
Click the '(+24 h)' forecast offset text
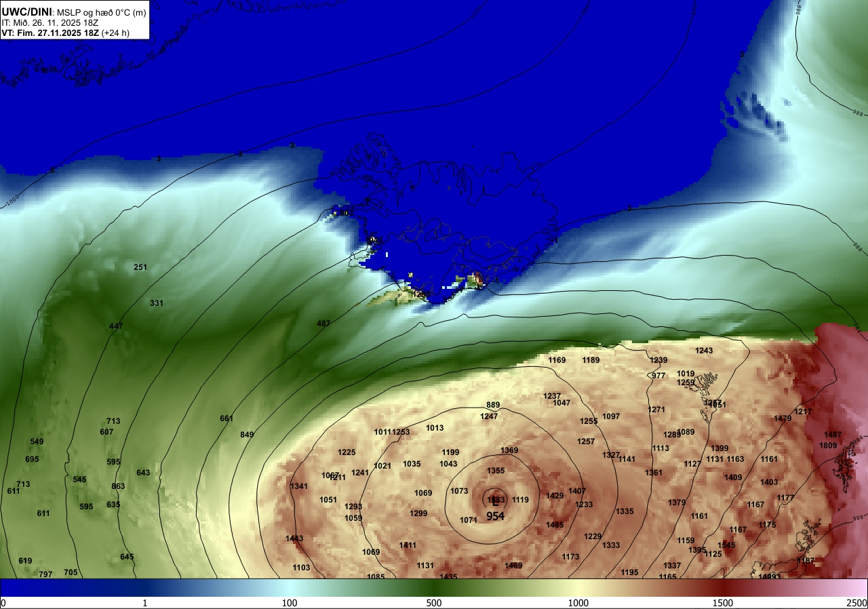(x=115, y=33)
